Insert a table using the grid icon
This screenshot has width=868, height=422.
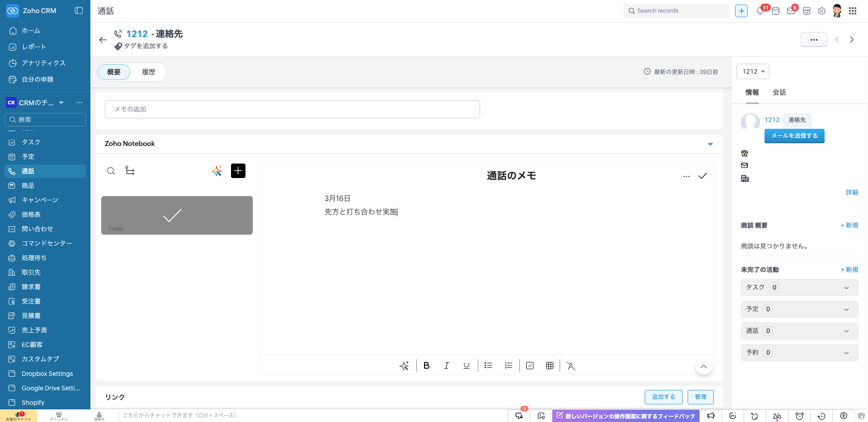point(550,366)
